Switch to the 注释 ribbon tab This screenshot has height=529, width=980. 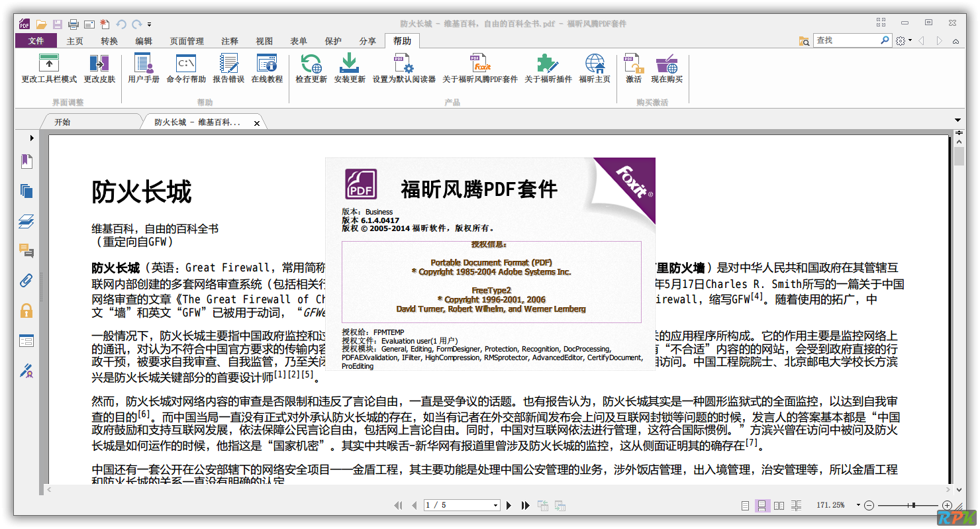(x=230, y=41)
